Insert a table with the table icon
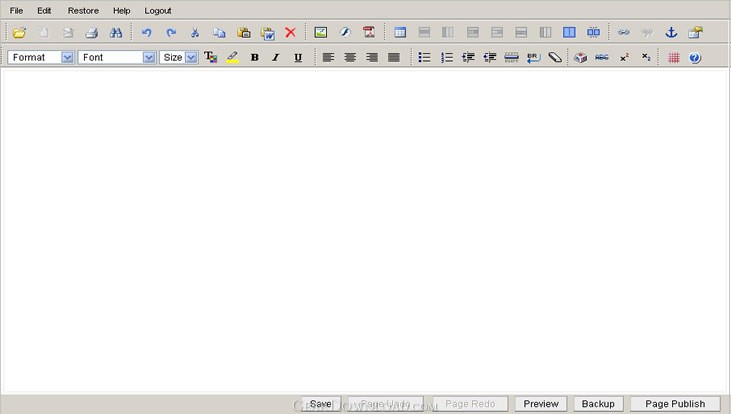The height and width of the screenshot is (414, 731). [x=400, y=33]
